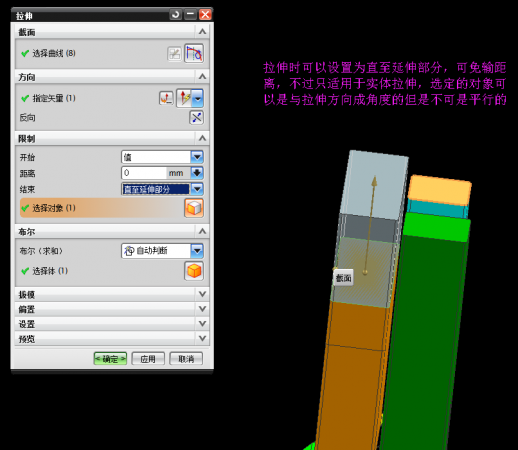This screenshot has width=518, height=450.
Task: Collapse the 截面 section
Action: [202, 32]
